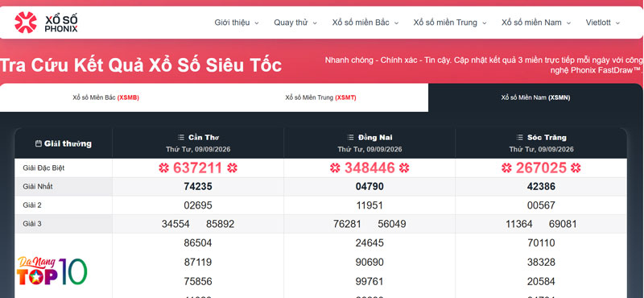Click the Tra Cứu Kết Quả Xổ Số Siêu Tốc heading

141,65
